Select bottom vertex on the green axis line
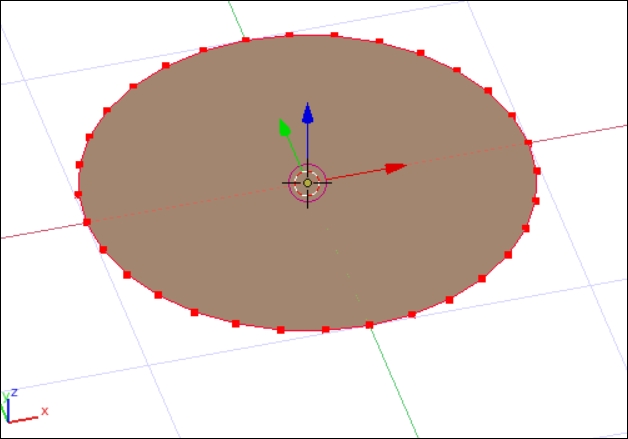 [x=369, y=325]
